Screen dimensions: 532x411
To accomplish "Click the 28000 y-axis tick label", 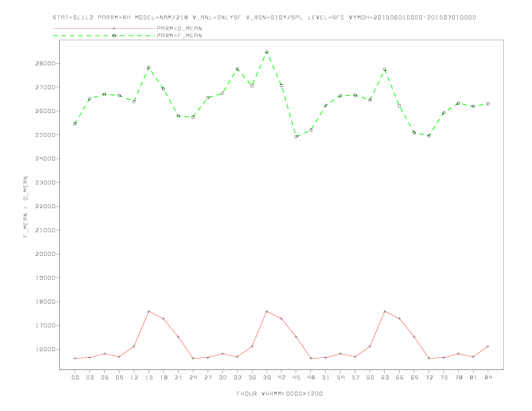I will [46, 63].
